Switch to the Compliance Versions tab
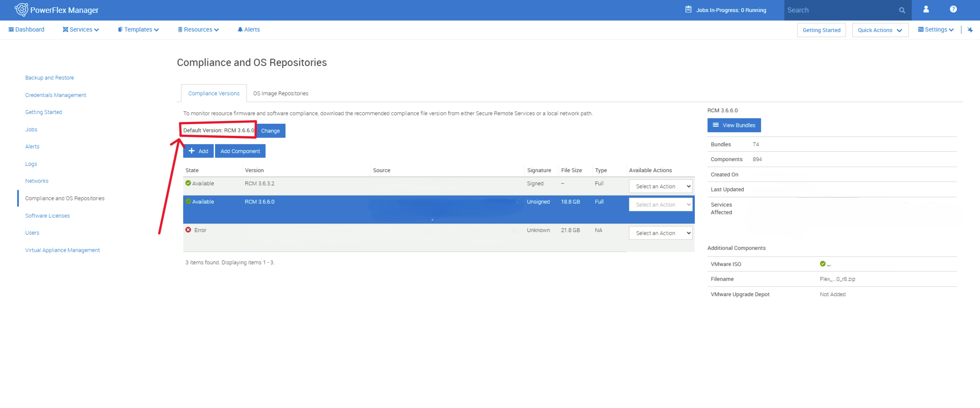Screen dimensions: 980x408 click(214, 94)
